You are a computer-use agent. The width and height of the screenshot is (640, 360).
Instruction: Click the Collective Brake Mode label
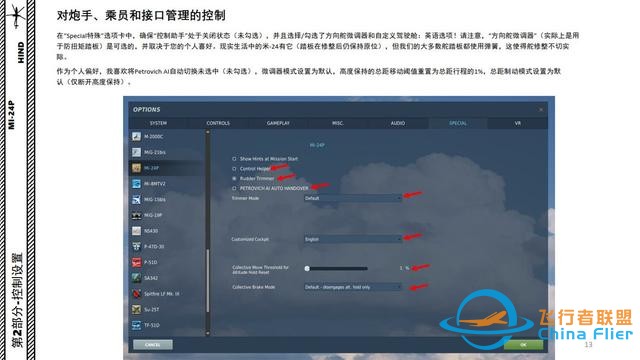[253, 287]
